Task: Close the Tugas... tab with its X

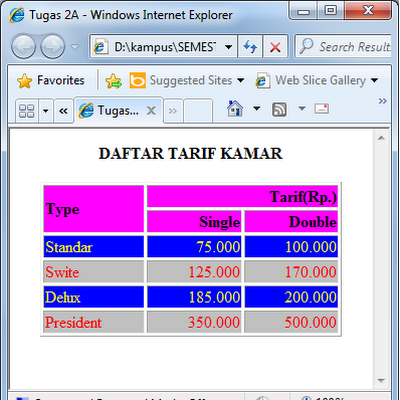Action: [151, 111]
